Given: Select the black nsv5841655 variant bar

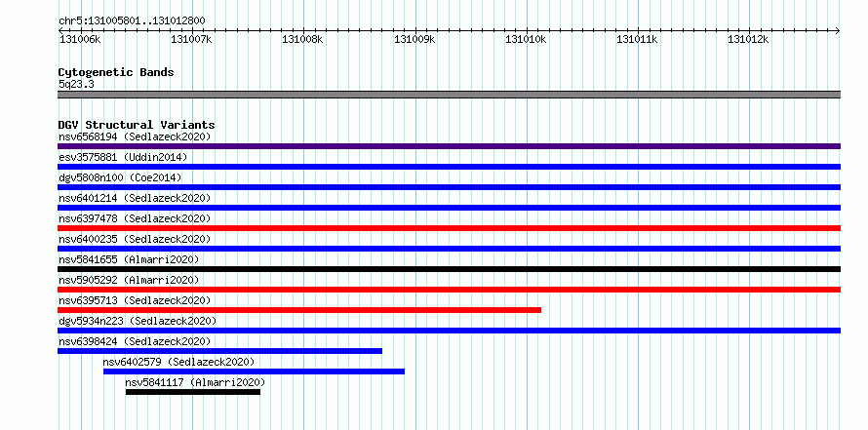Looking at the screenshot, I should click(x=449, y=269).
